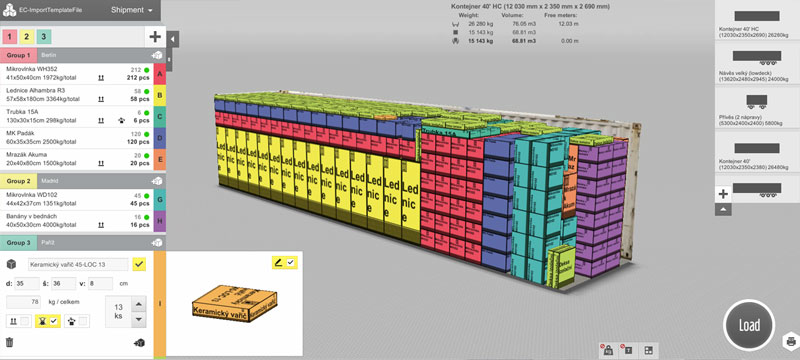Click blue color swatch D
Viewport: 800px width, 360px height.
160,138
